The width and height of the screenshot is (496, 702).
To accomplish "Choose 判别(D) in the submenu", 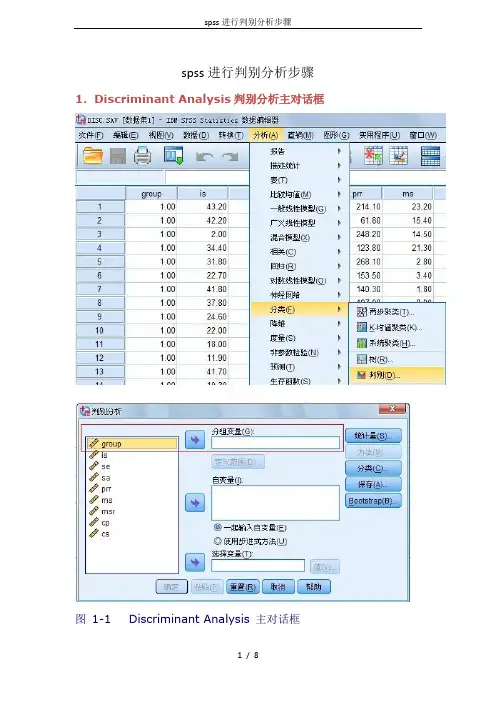I will pyautogui.click(x=397, y=375).
